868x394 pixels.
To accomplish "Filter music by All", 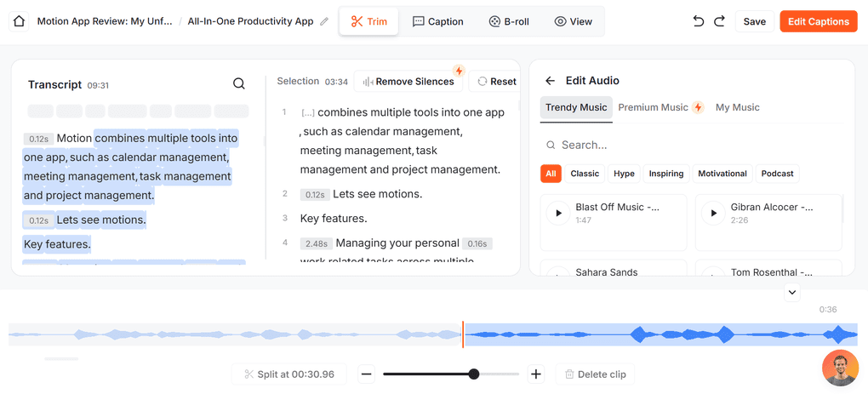I will [551, 174].
